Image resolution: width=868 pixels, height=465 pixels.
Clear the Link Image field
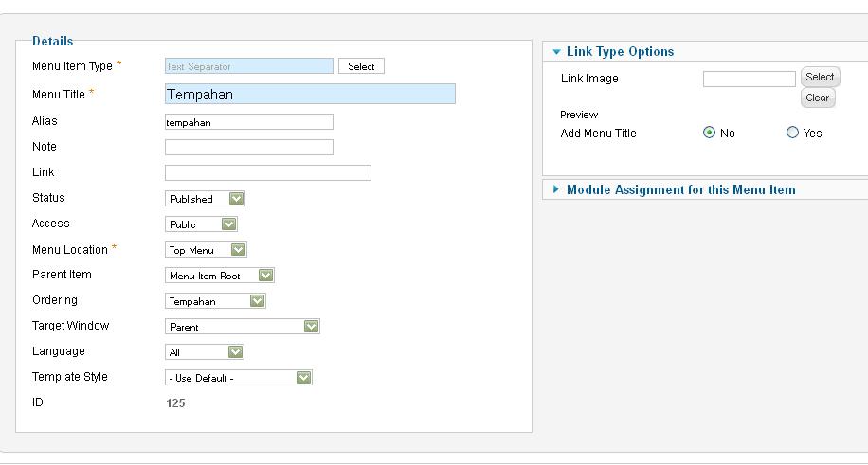click(817, 98)
